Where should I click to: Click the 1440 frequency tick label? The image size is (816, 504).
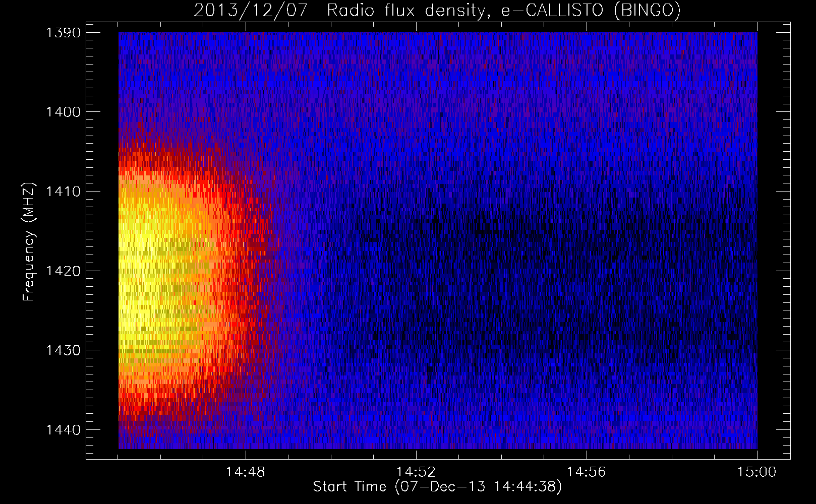(x=63, y=430)
